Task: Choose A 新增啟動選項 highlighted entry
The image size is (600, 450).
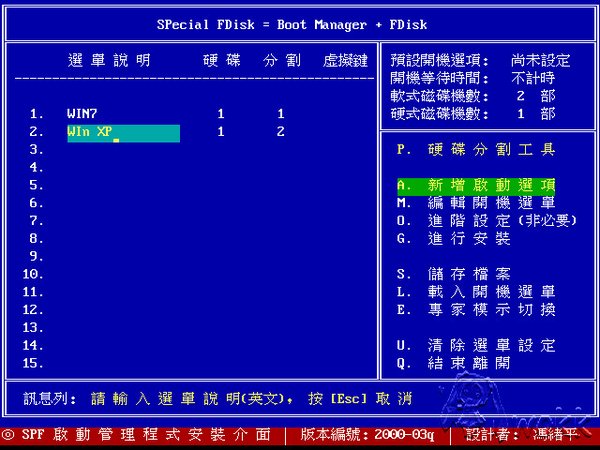Action: 476,186
